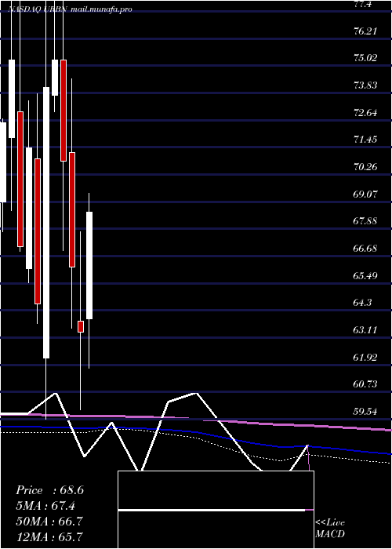Click the 50MA : 66.7 readout
This screenshot has height=549, width=392.
(49, 522)
